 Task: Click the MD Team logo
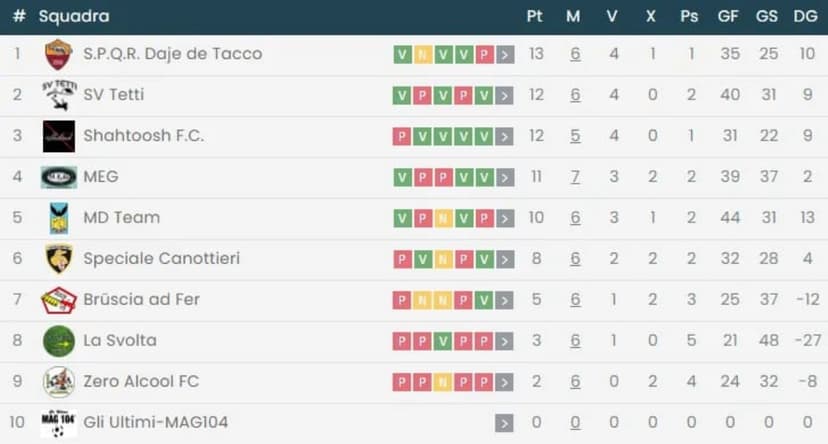[59, 218]
